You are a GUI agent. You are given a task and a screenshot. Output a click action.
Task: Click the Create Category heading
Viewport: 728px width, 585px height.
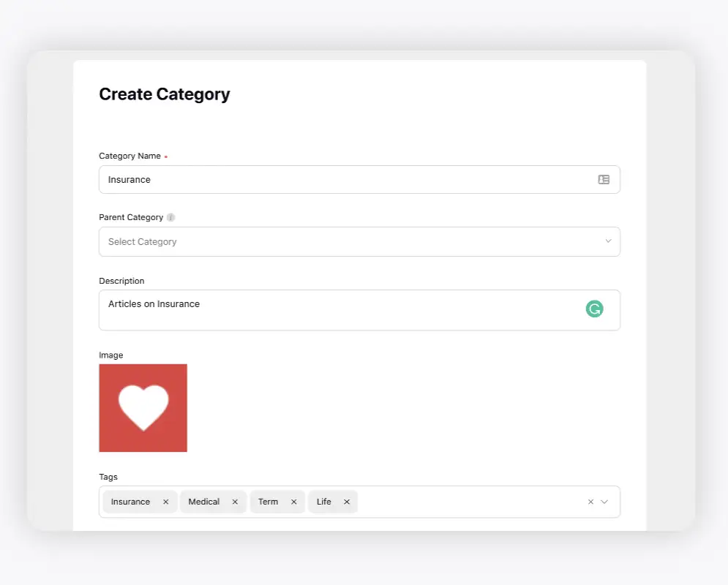[x=164, y=94]
